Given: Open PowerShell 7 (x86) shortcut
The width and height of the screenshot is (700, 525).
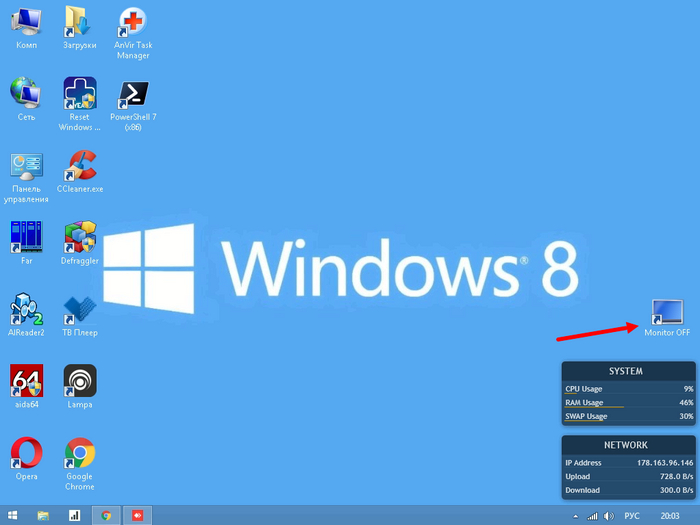Looking at the screenshot, I should (x=133, y=95).
